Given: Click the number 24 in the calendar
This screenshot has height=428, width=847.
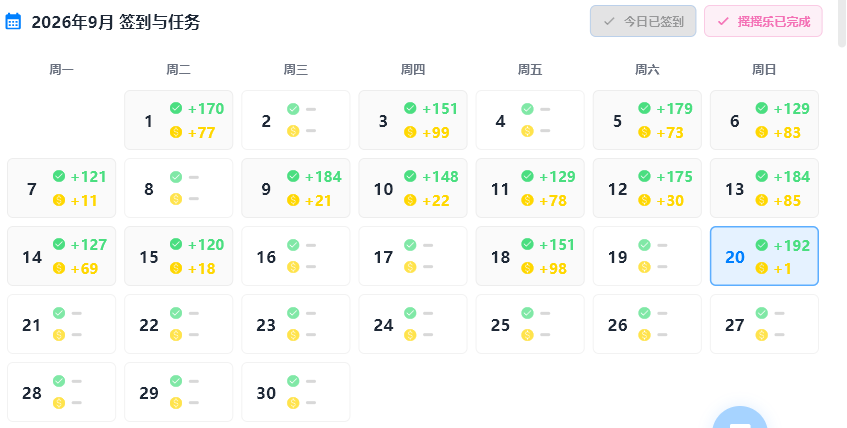Looking at the screenshot, I should point(384,325).
